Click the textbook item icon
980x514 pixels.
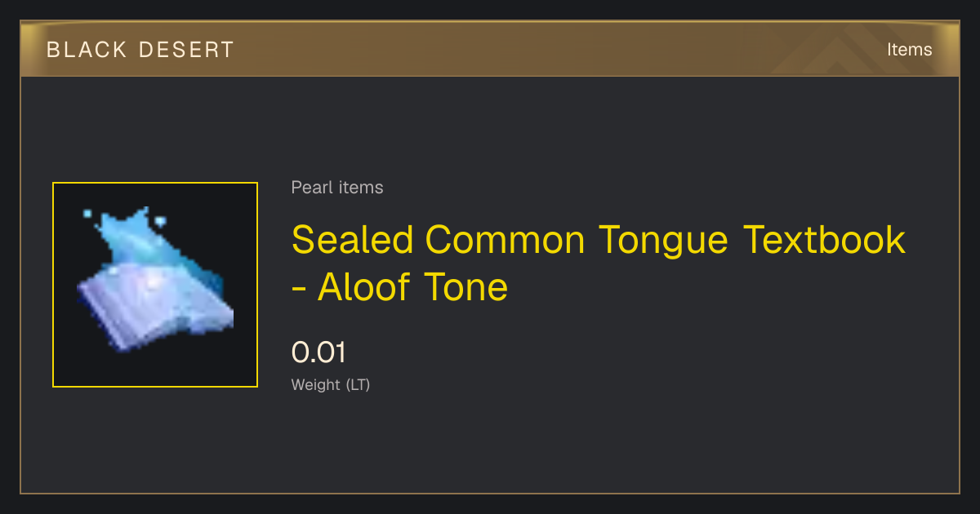pyautogui.click(x=155, y=285)
